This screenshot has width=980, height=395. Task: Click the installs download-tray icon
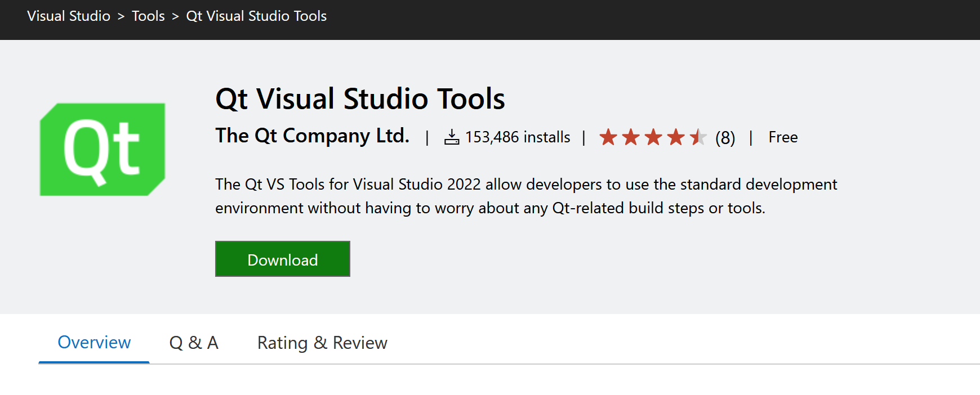(x=451, y=137)
